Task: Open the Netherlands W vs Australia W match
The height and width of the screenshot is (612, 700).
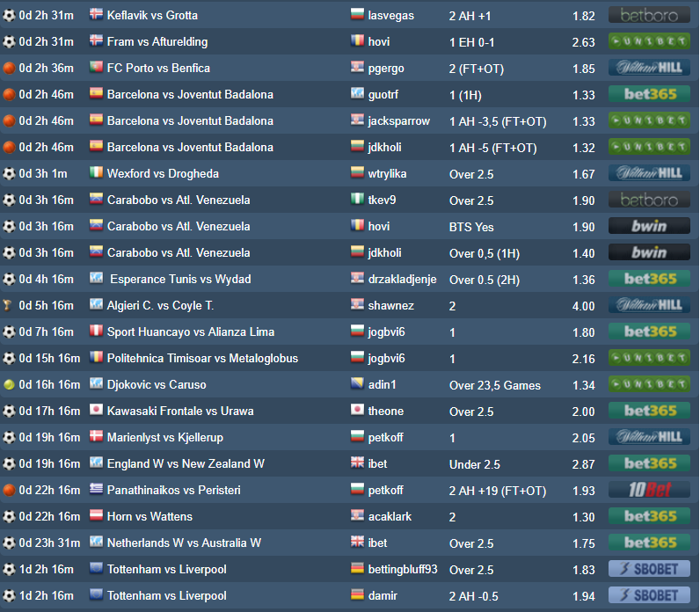Action: tap(184, 543)
